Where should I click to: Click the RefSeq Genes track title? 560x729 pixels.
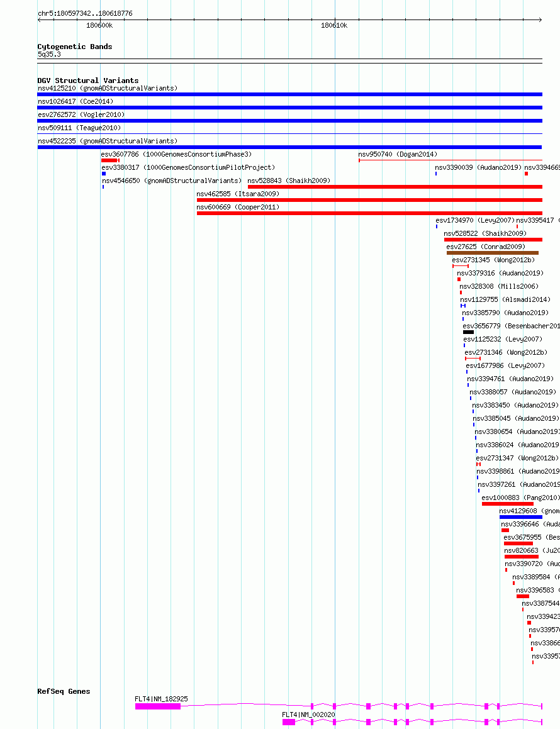pyautogui.click(x=64, y=691)
